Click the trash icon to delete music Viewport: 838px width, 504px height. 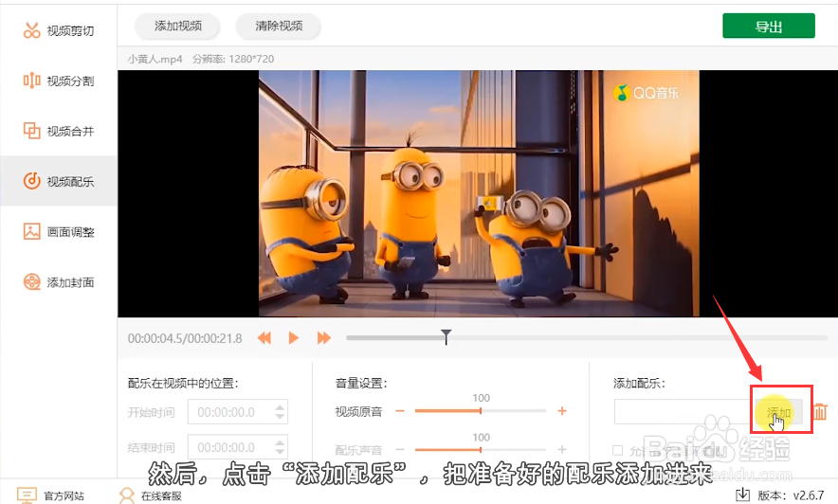[x=820, y=412]
